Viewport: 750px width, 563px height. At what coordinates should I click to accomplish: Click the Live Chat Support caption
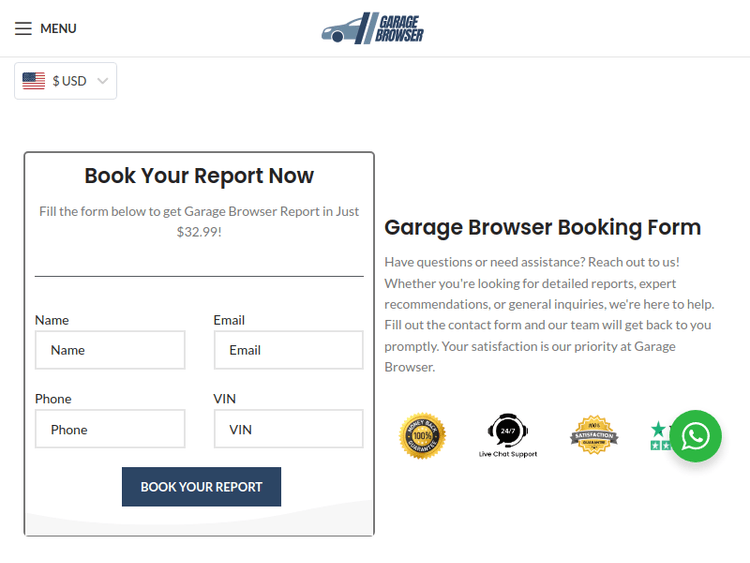click(x=508, y=454)
